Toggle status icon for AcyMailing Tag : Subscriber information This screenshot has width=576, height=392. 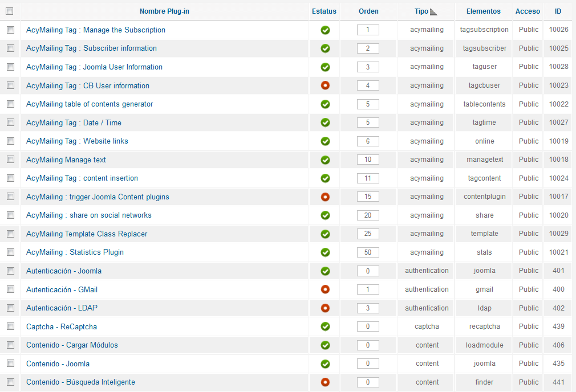pos(325,48)
